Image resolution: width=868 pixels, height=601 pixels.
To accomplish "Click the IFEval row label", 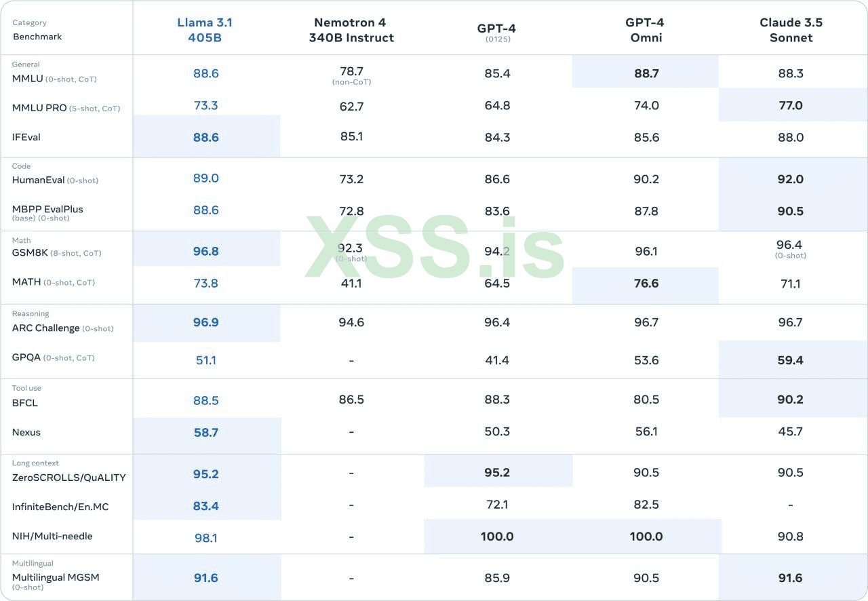I will tap(26, 137).
